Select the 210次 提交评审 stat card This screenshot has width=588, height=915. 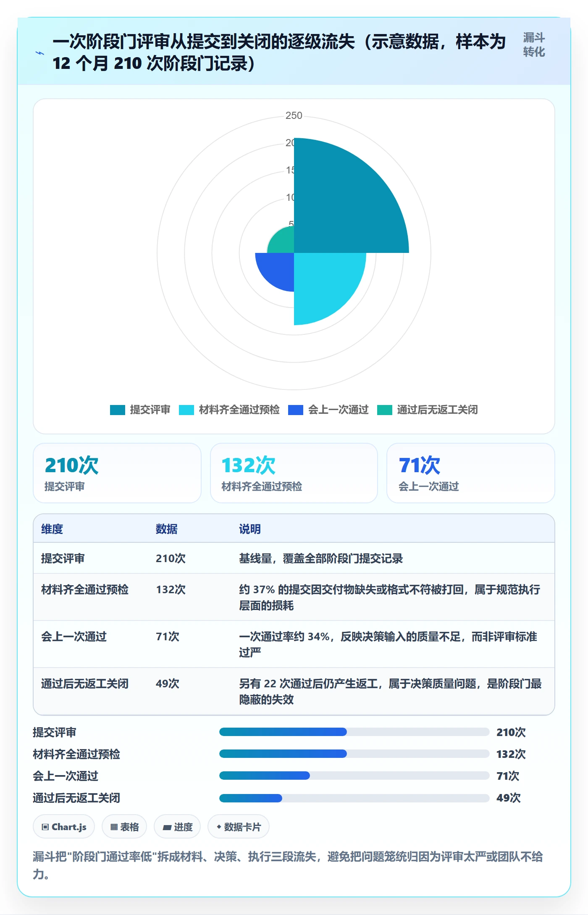tap(117, 473)
